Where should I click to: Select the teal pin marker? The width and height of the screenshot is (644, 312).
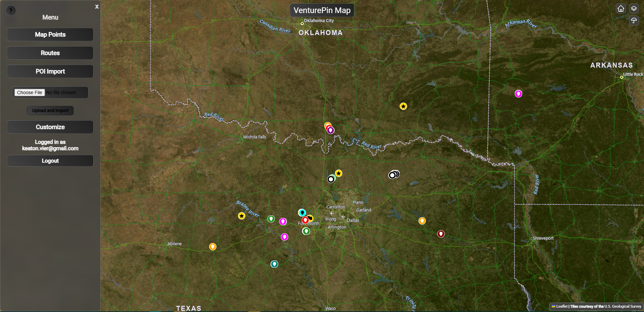coord(274,264)
